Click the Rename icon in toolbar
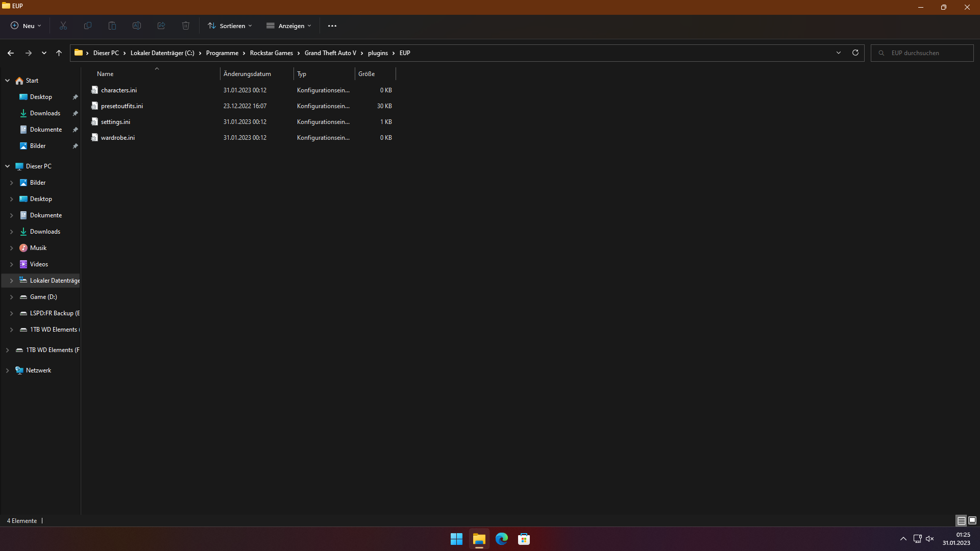Viewport: 980px width, 551px height. [x=137, y=26]
